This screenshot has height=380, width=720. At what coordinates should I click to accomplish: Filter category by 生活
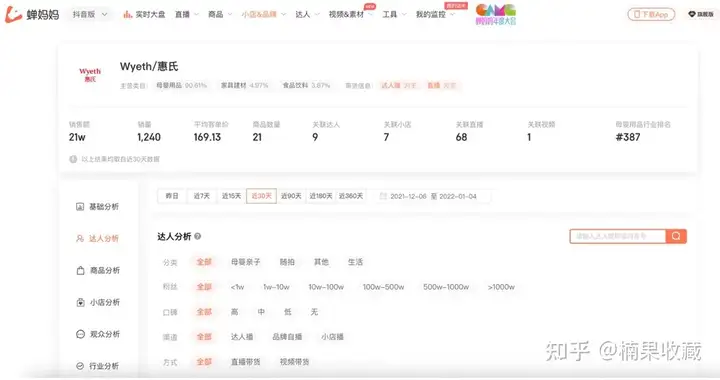[x=355, y=262]
